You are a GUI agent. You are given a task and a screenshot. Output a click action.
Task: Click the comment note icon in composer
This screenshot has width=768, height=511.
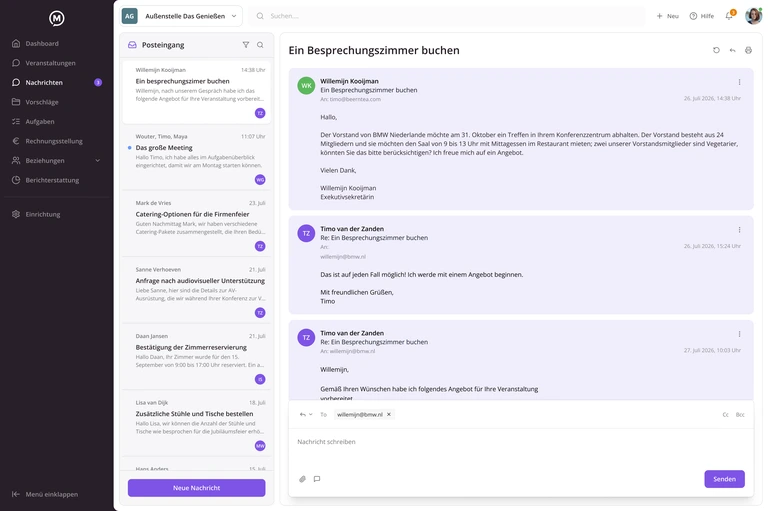tap(317, 479)
